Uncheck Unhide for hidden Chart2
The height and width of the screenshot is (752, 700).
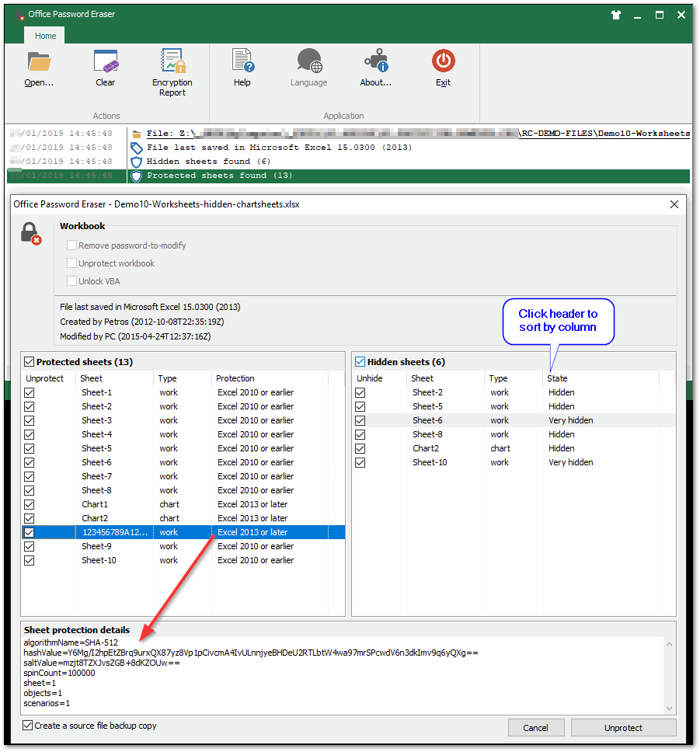(360, 449)
